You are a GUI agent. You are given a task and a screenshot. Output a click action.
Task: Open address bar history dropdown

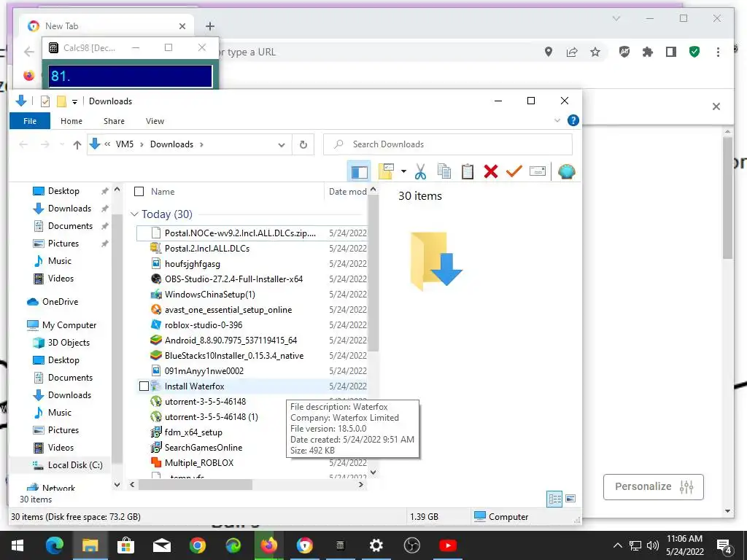click(x=282, y=145)
